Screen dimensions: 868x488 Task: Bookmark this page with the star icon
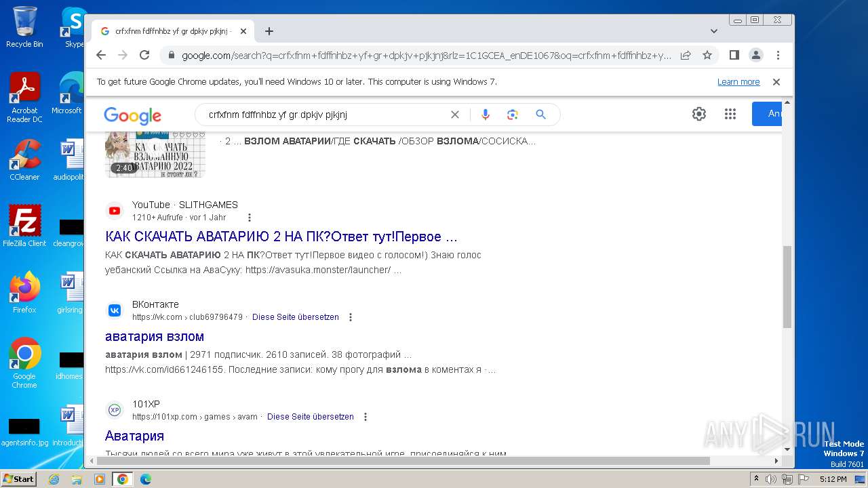coord(707,55)
